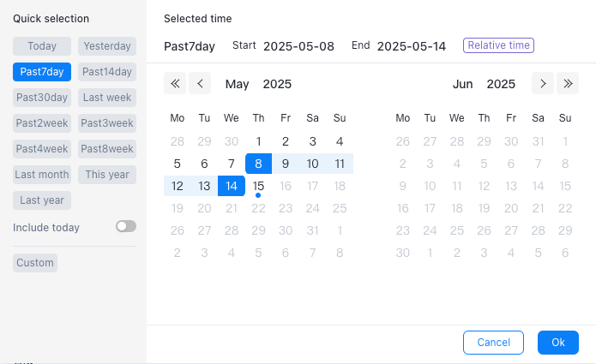Open the left panel 2025 year picker
The width and height of the screenshot is (596, 364).
[277, 84]
